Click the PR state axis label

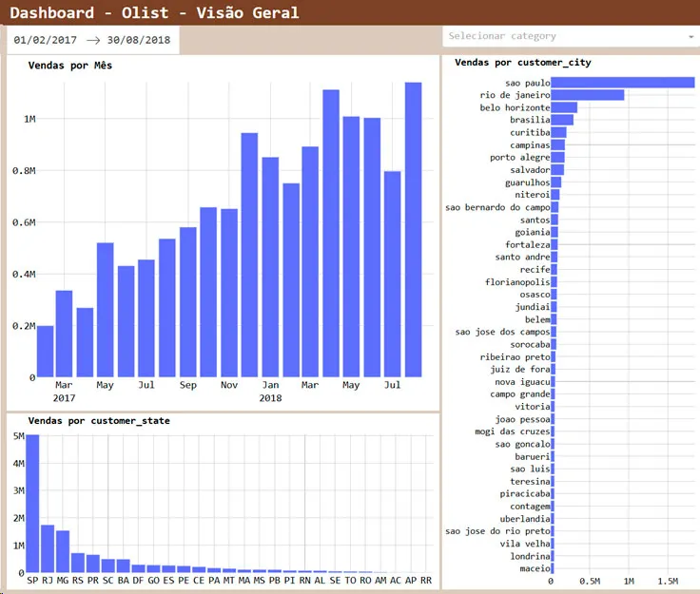coord(93,580)
